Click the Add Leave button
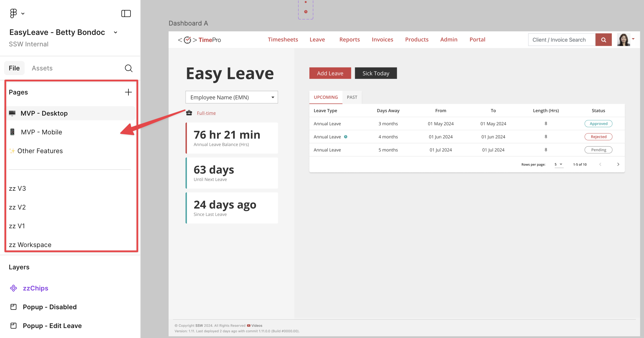Viewport: 644px width, 338px height. 330,73
